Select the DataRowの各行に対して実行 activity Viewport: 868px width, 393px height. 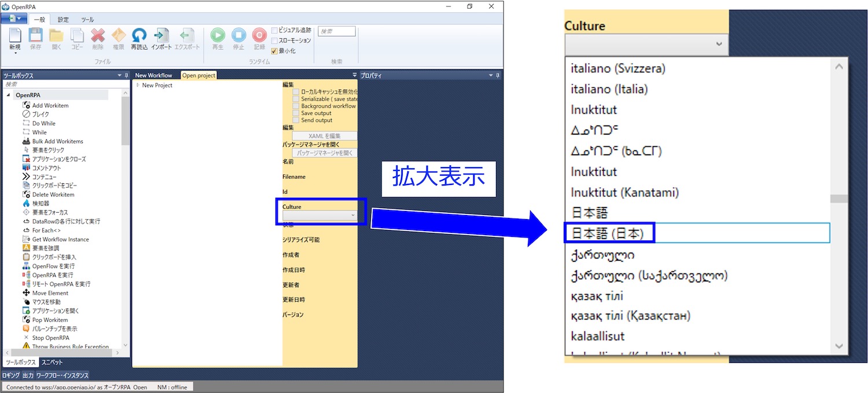pos(66,221)
